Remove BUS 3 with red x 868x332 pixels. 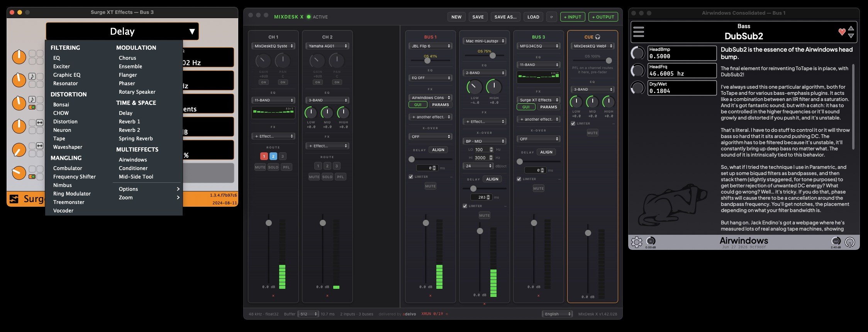(x=538, y=296)
